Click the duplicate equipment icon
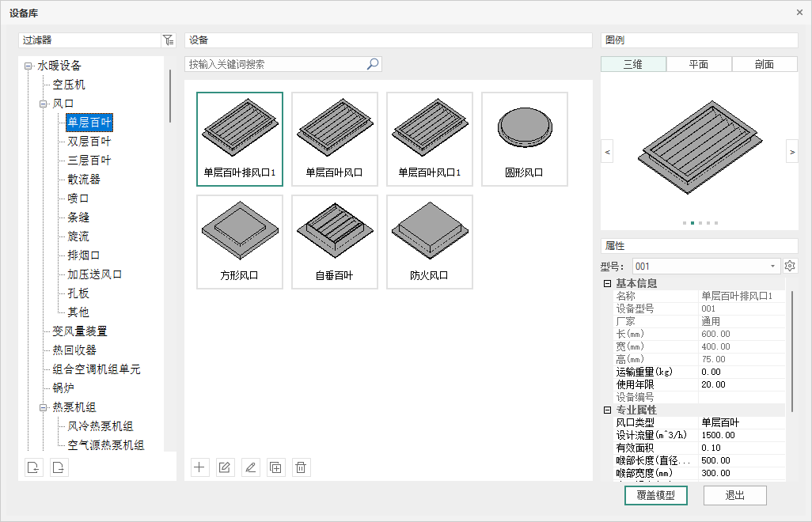 point(275,467)
